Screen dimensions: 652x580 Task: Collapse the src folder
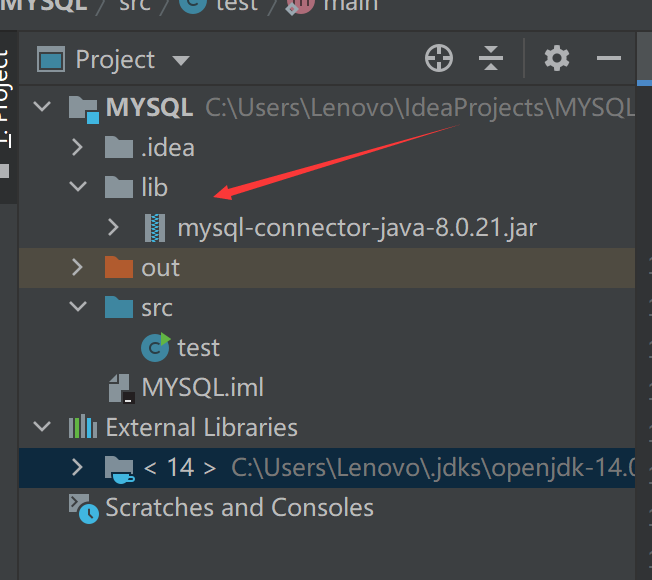[77, 308]
